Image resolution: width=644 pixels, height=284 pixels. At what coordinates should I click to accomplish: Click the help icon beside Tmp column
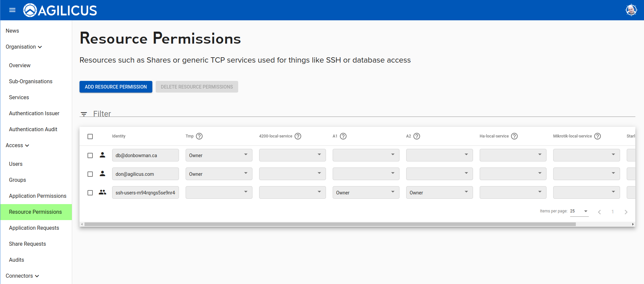click(x=199, y=136)
